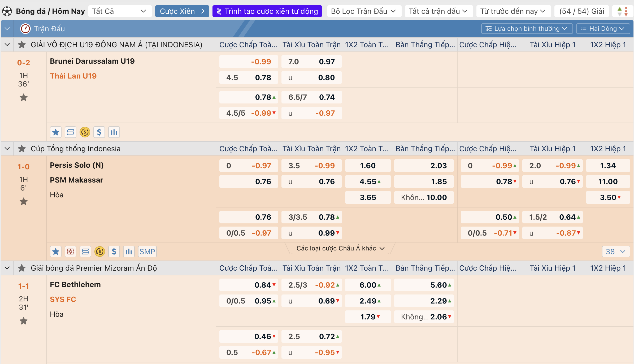This screenshot has height=364, width=634.
Task: Pick 1X2 odds 6.00 for FC Bethlehem
Action: 368,285
